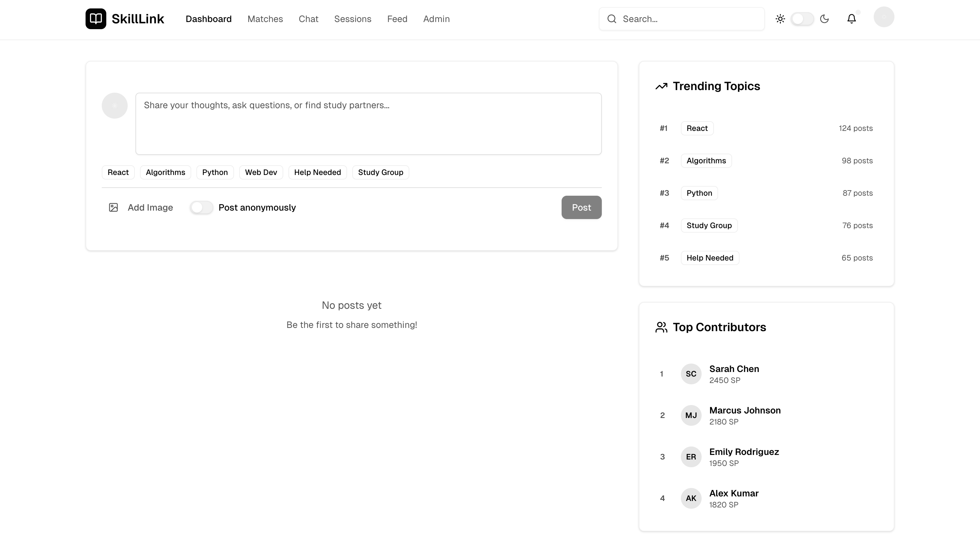Click the Trending Topics heading
Image resolution: width=980 pixels, height=534 pixels.
[716, 86]
